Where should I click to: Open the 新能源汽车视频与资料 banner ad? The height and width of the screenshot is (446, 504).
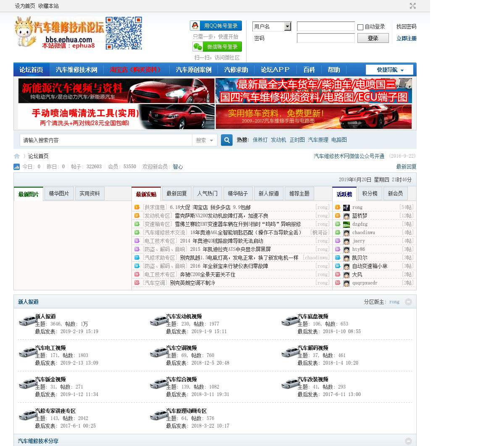click(x=116, y=91)
